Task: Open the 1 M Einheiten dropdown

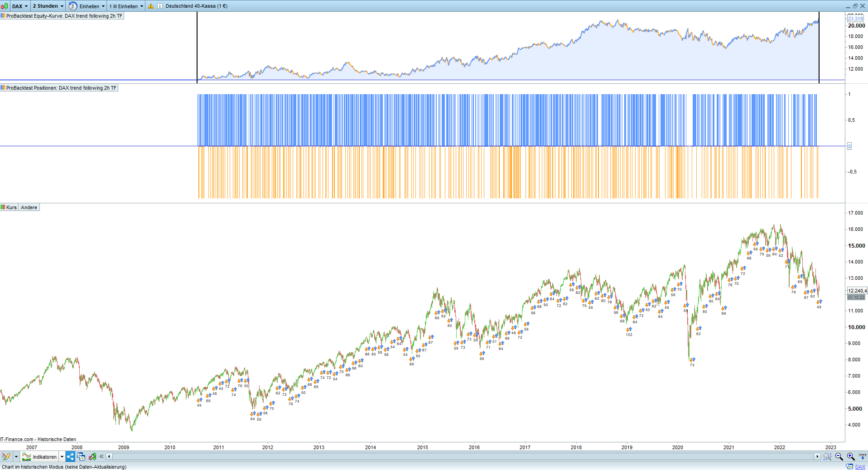Action: coord(126,6)
